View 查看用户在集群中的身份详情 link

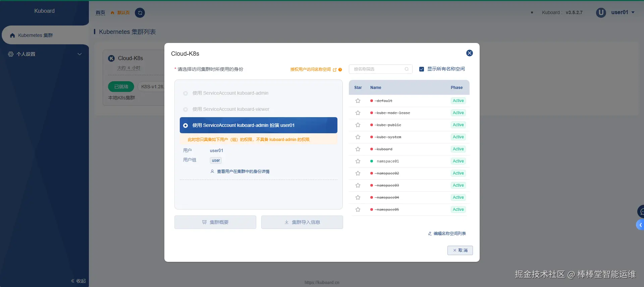(x=240, y=172)
